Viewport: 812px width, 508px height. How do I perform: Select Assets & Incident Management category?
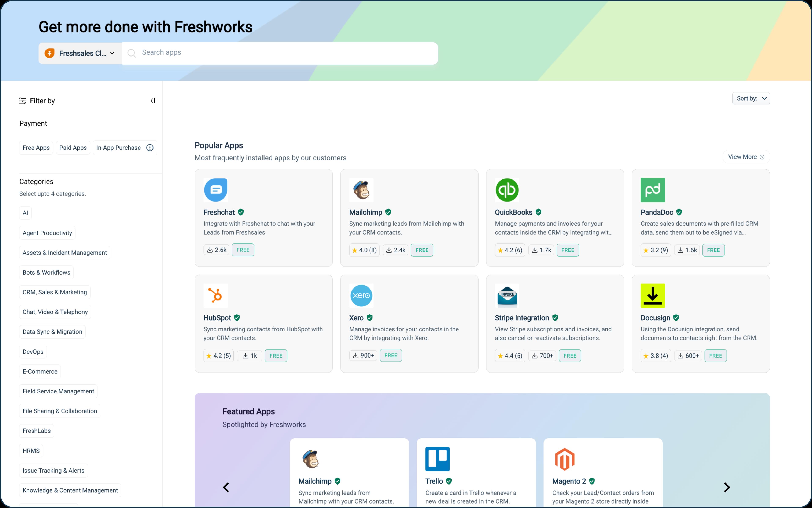coord(65,253)
